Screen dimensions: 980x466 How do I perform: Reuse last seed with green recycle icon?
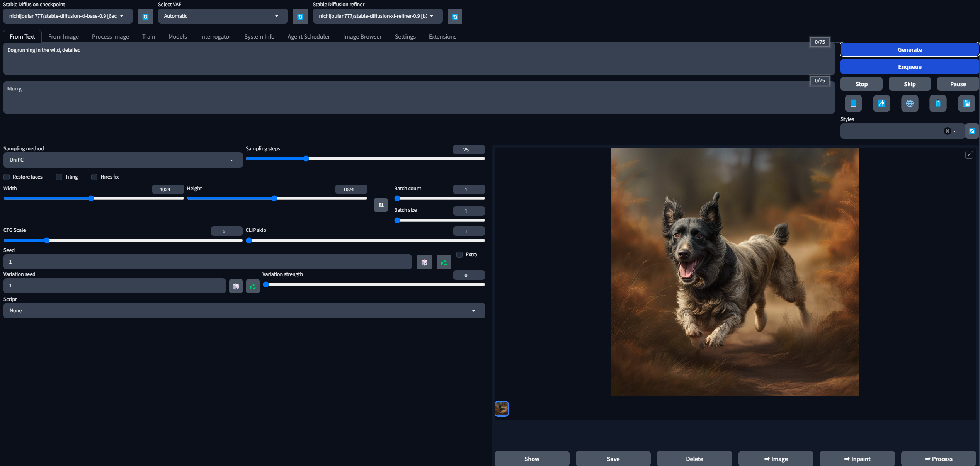444,262
